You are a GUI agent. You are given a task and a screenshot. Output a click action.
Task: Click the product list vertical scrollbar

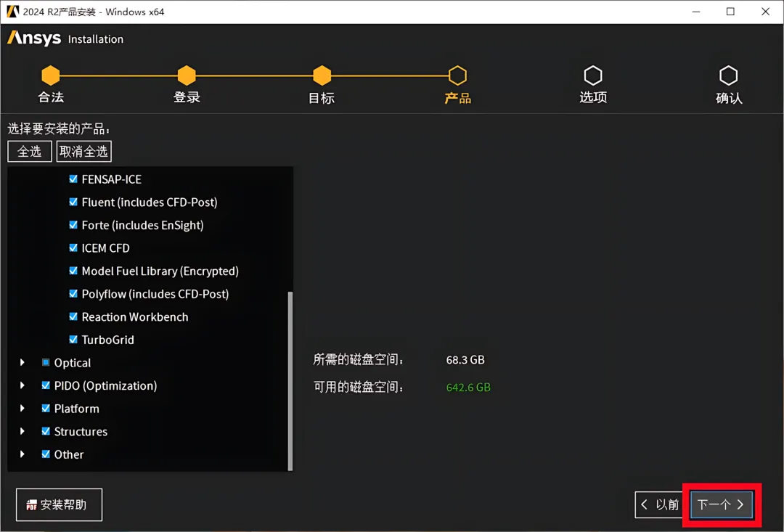[290, 381]
